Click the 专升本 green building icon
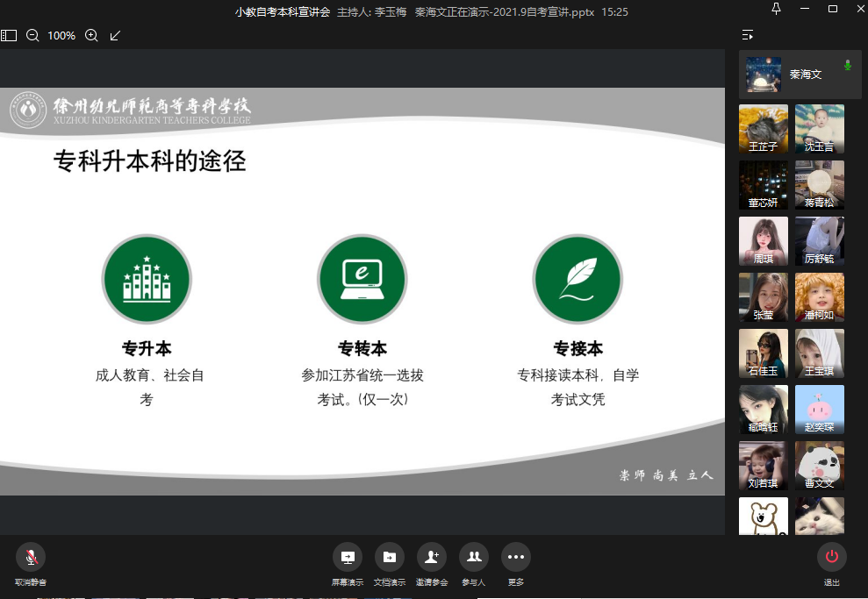Screen dimensions: 868x599 click(147, 280)
